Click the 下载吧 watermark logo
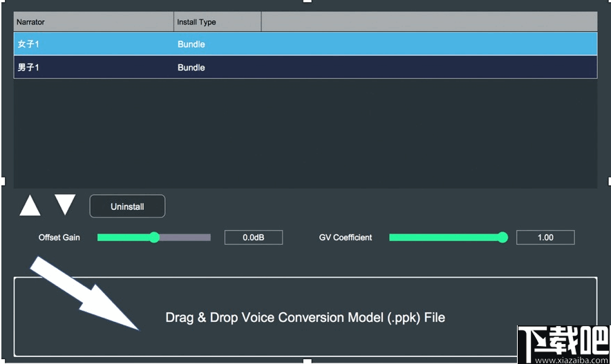The height and width of the screenshot is (364, 611). [561, 343]
